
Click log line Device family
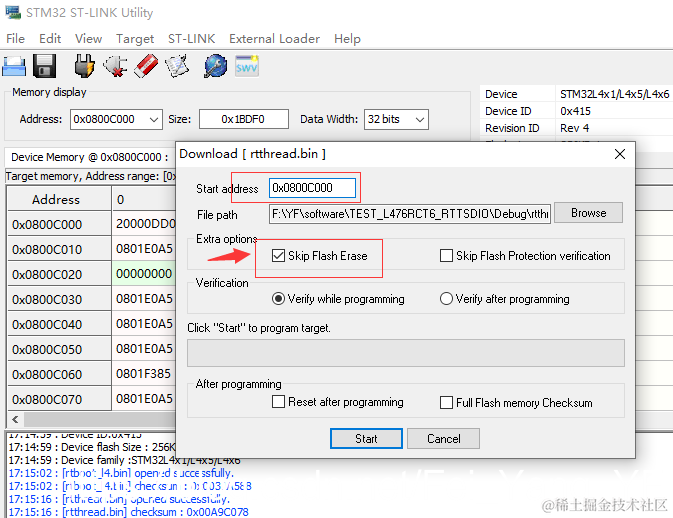coord(124,460)
